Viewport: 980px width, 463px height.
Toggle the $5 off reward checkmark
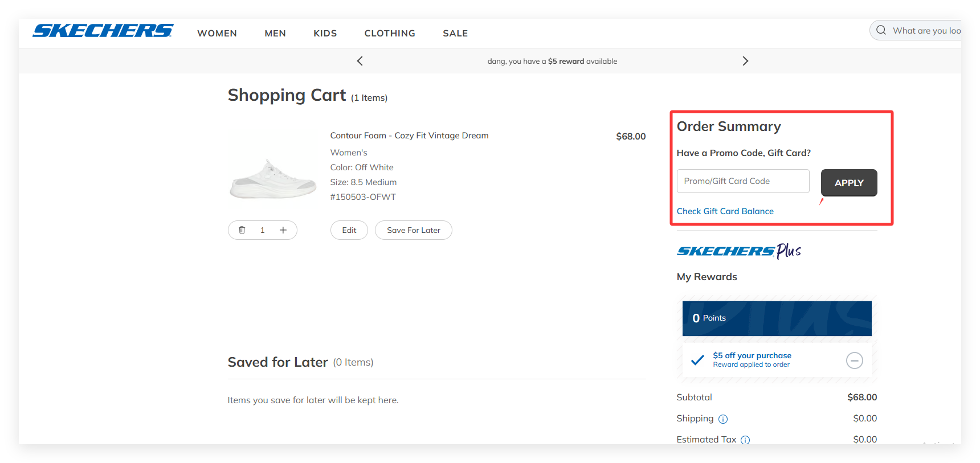click(697, 360)
